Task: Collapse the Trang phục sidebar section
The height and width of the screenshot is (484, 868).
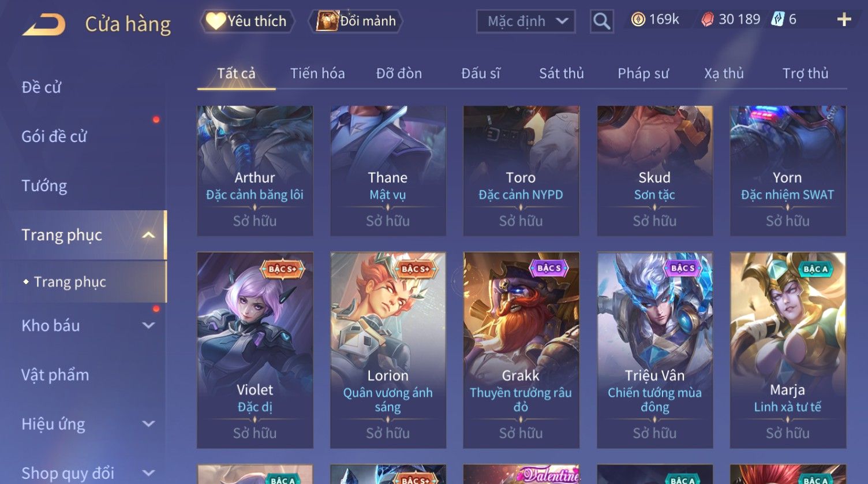Action: coord(148,235)
